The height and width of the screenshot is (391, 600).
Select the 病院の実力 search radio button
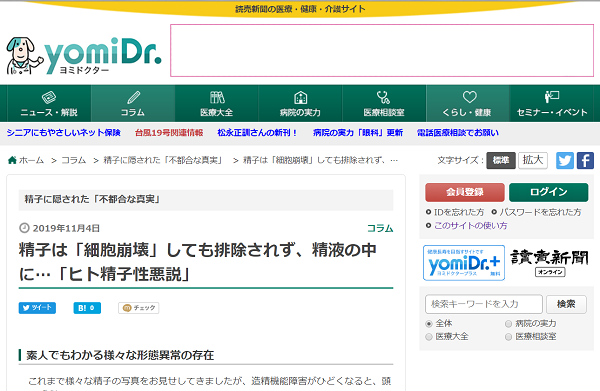(508, 324)
